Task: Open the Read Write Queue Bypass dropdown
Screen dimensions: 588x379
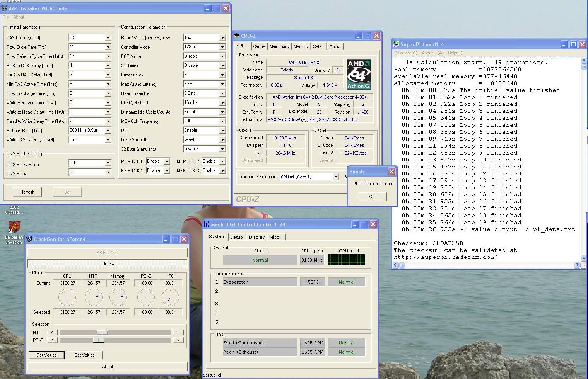Action: (222, 38)
